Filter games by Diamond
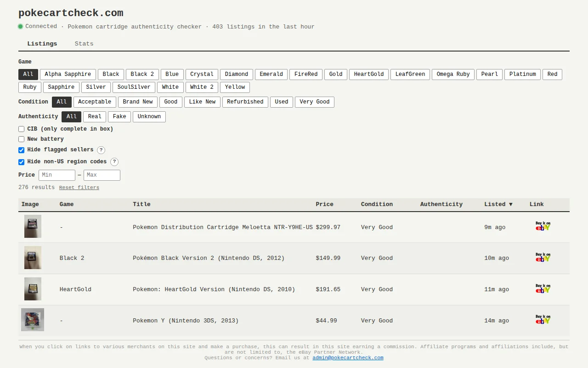588x368 pixels. [237, 75]
